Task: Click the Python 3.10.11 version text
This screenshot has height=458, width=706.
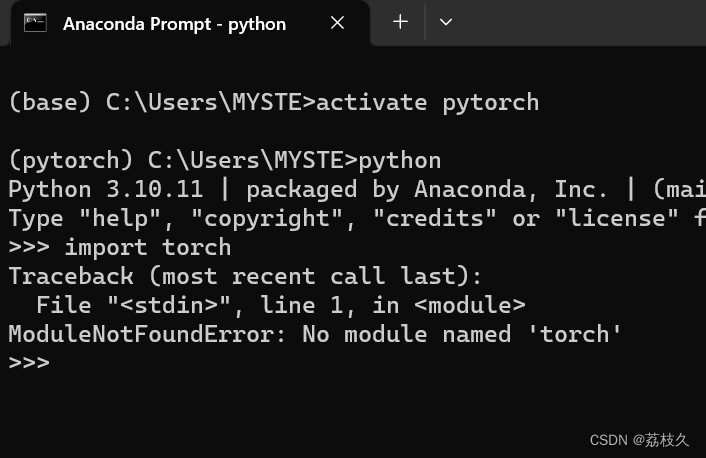Action: pos(105,189)
